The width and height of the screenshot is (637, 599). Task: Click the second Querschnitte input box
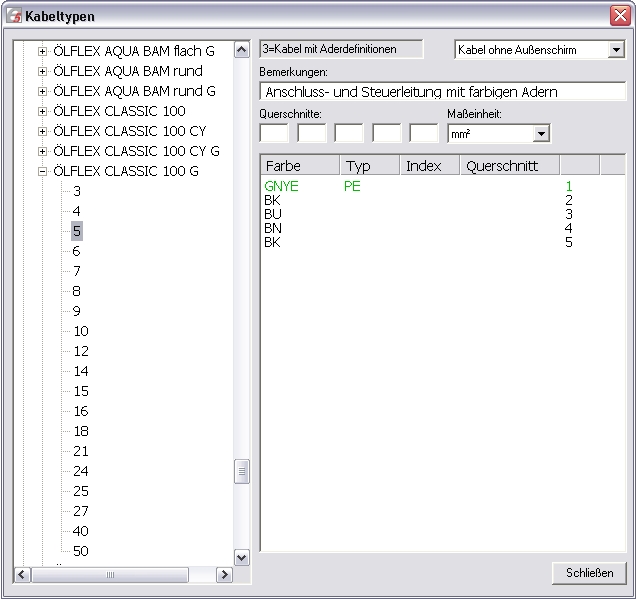312,133
